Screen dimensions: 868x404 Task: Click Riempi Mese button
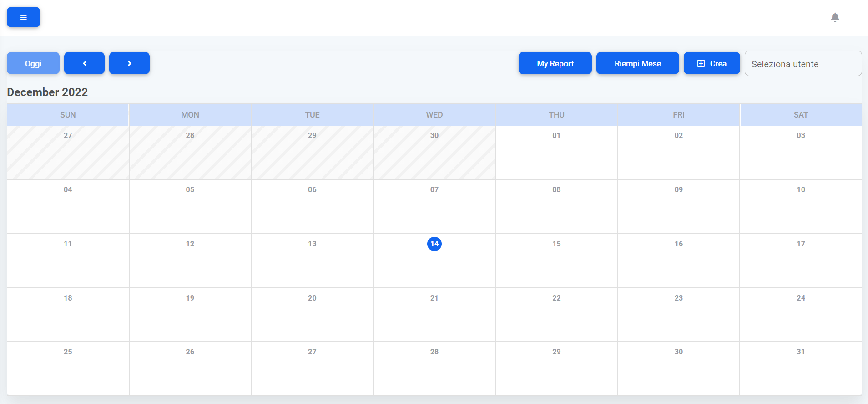tap(637, 63)
